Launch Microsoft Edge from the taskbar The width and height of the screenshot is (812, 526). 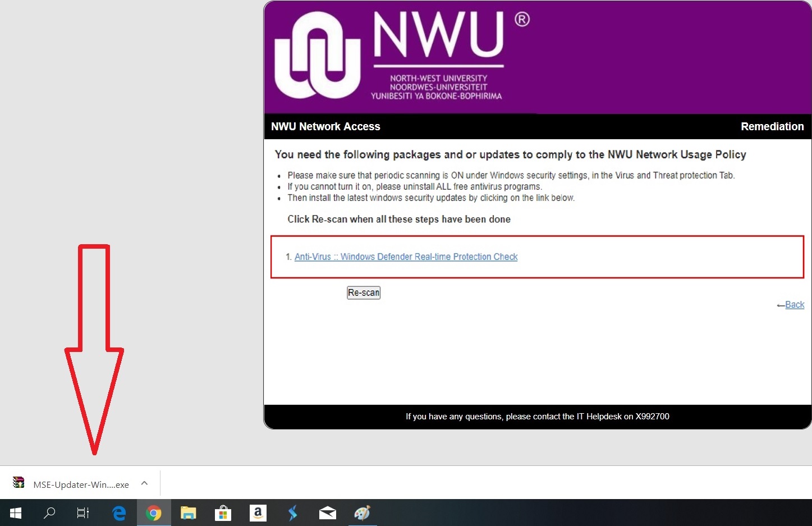tap(118, 513)
